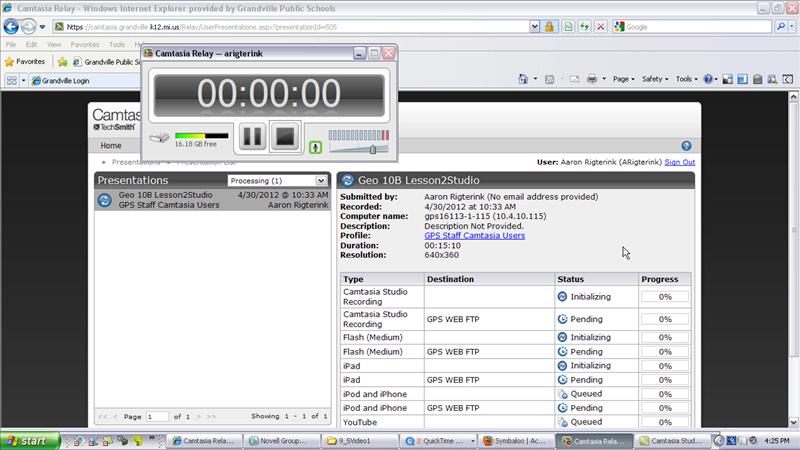This screenshot has width=800, height=450.
Task: Open the Edit menu
Action: [x=32, y=45]
